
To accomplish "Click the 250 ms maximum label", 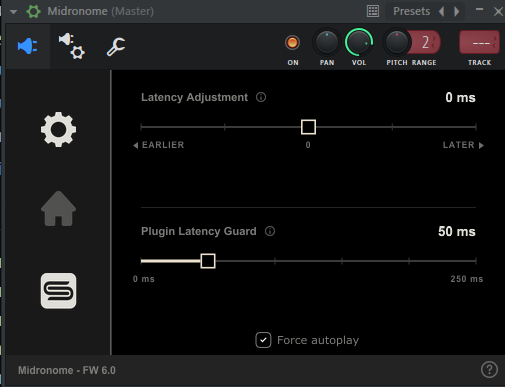I will pos(467,279).
